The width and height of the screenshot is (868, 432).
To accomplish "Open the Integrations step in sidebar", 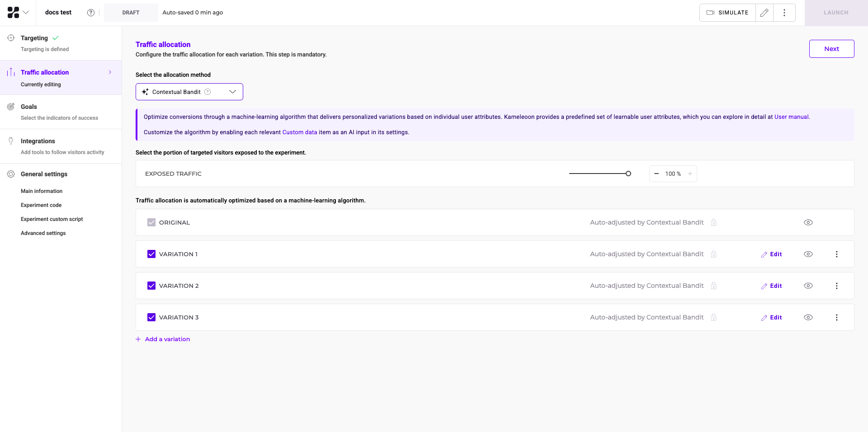I will (38, 141).
